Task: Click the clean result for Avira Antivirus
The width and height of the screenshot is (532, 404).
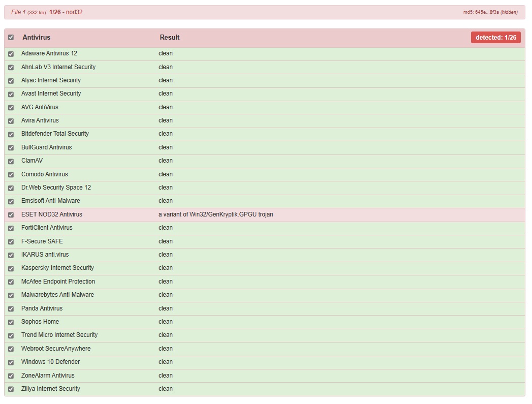Action: tap(166, 120)
